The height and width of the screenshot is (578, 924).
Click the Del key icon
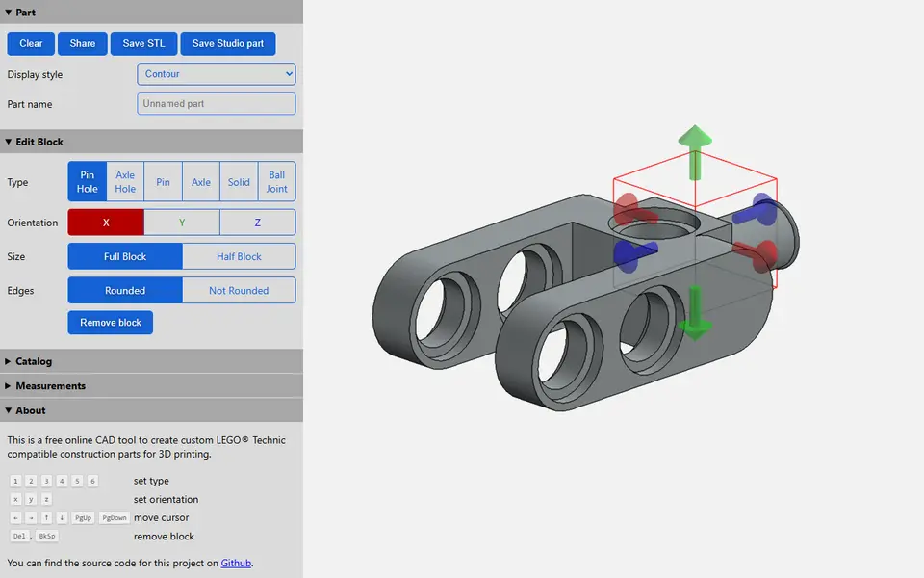pyautogui.click(x=19, y=536)
